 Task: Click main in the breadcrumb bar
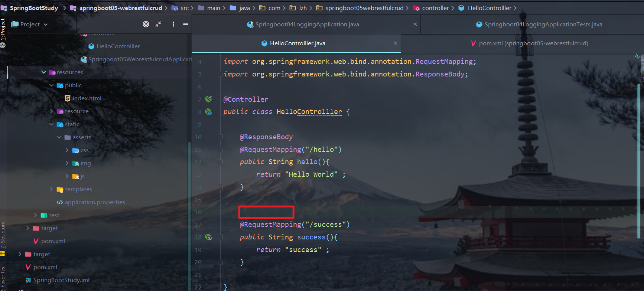[214, 8]
